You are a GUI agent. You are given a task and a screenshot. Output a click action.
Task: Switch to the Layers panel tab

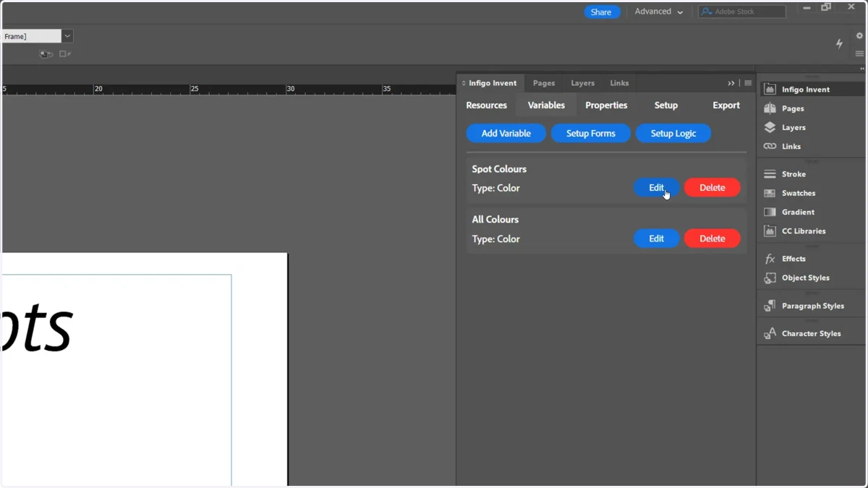click(x=582, y=83)
